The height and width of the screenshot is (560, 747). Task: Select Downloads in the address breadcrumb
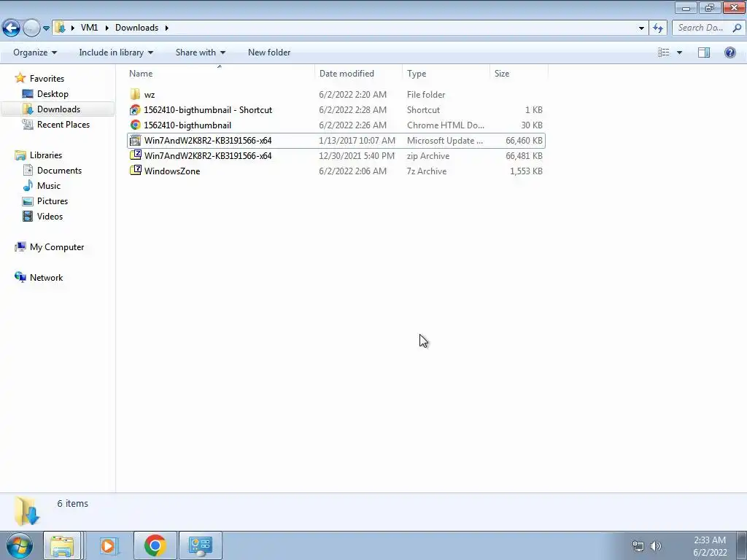[136, 28]
